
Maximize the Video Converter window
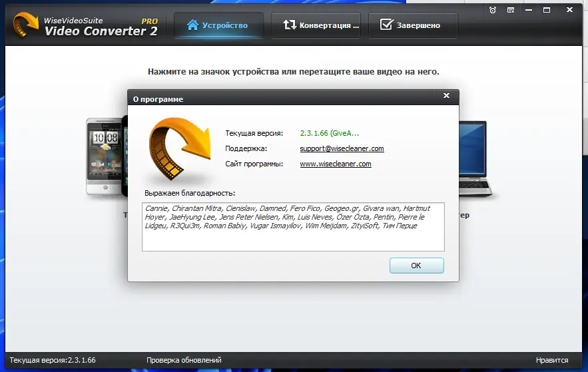[547, 10]
